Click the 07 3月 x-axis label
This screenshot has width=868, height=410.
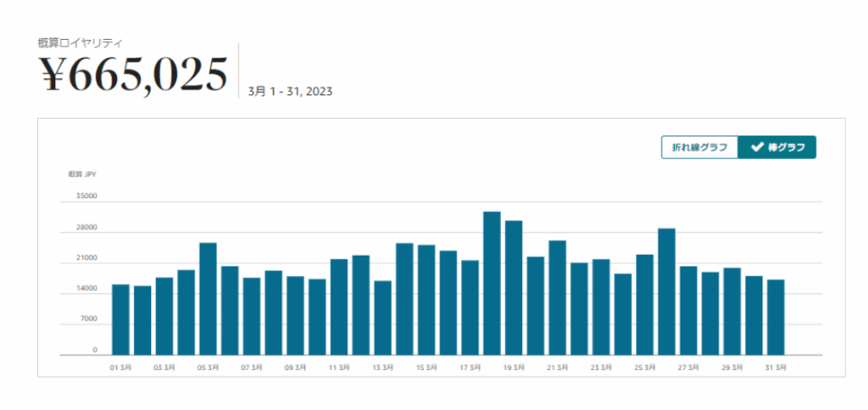pyautogui.click(x=252, y=368)
